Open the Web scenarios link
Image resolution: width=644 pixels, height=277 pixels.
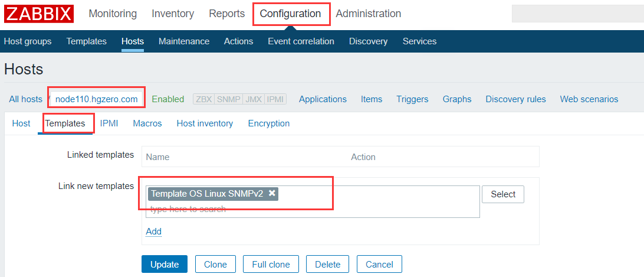pos(589,99)
